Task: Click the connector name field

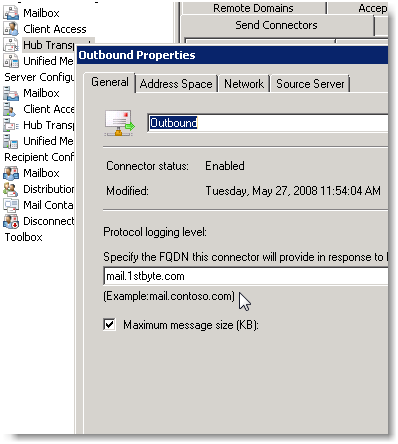Action: [x=268, y=123]
